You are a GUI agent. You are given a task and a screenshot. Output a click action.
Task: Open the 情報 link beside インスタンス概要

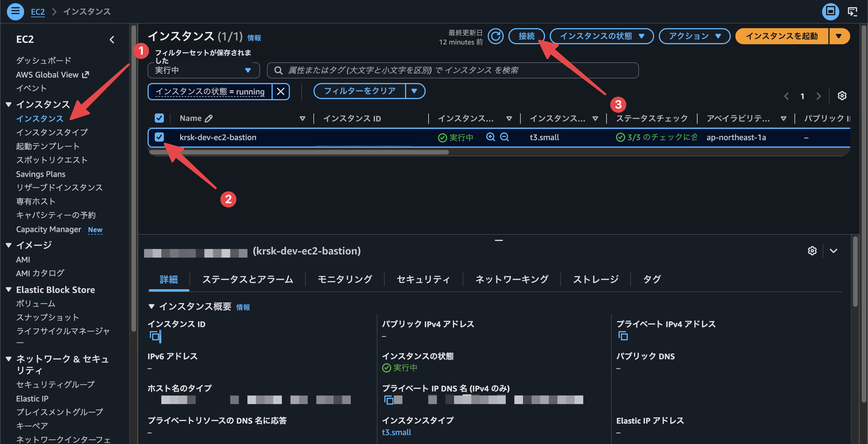pos(243,308)
